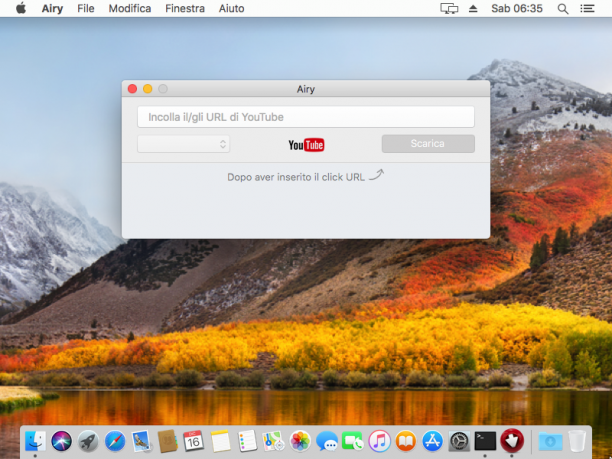Open the Trash in the Dock

577,441
